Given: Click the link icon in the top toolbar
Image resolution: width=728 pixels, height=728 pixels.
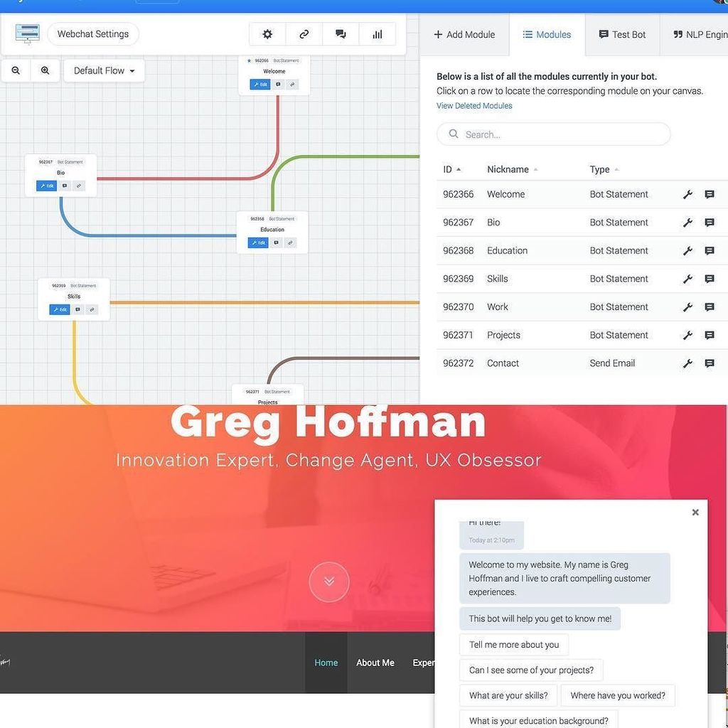Looking at the screenshot, I should click(x=304, y=33).
